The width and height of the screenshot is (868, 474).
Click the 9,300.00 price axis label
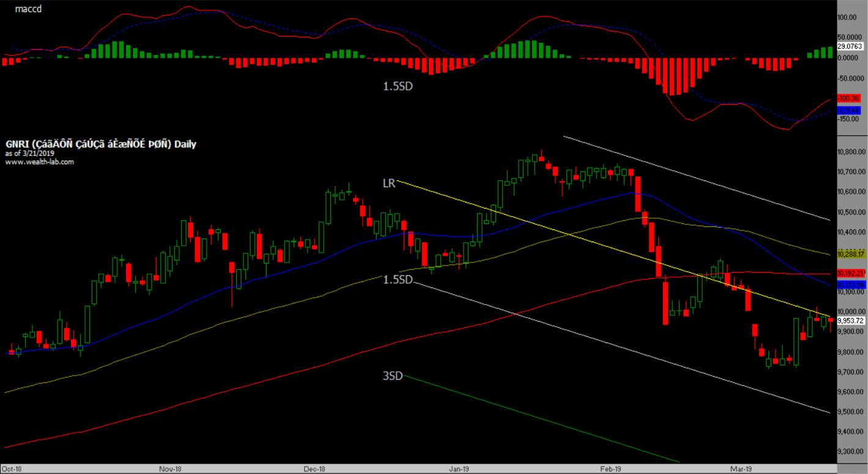click(x=850, y=452)
